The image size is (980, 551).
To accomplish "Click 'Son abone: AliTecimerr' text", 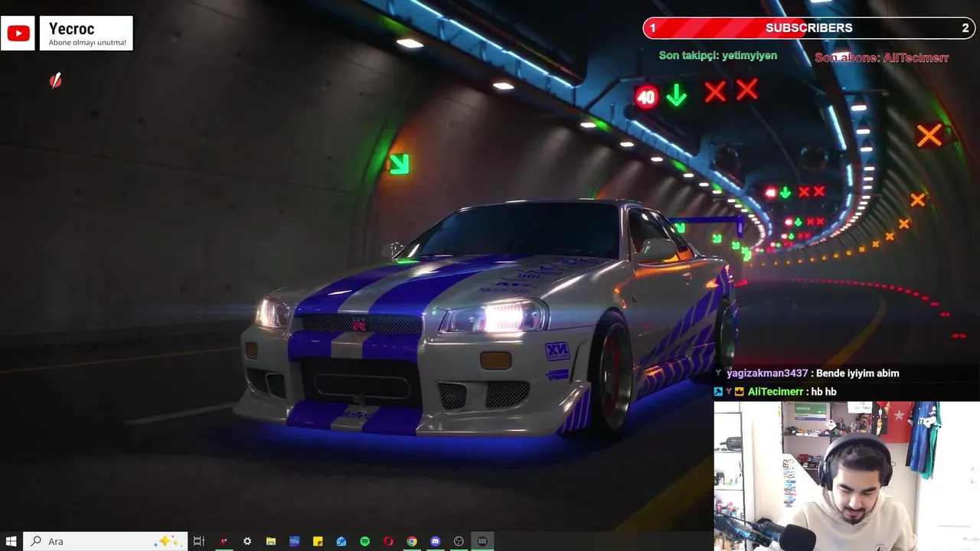I will pos(882,57).
